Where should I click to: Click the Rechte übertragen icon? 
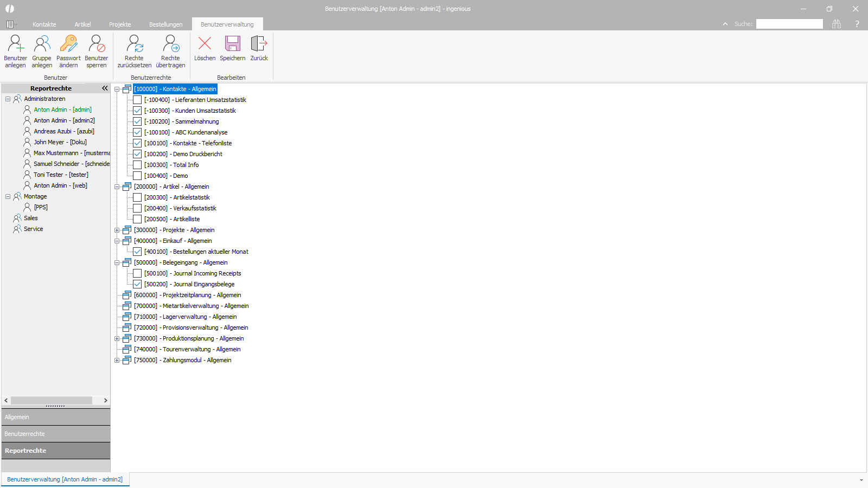click(x=170, y=43)
